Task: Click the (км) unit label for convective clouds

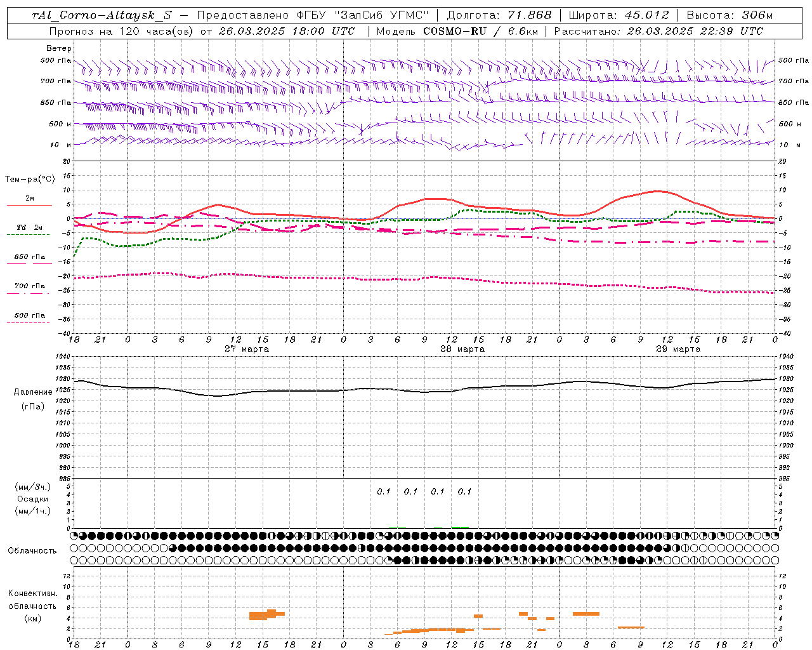Action: point(33,618)
